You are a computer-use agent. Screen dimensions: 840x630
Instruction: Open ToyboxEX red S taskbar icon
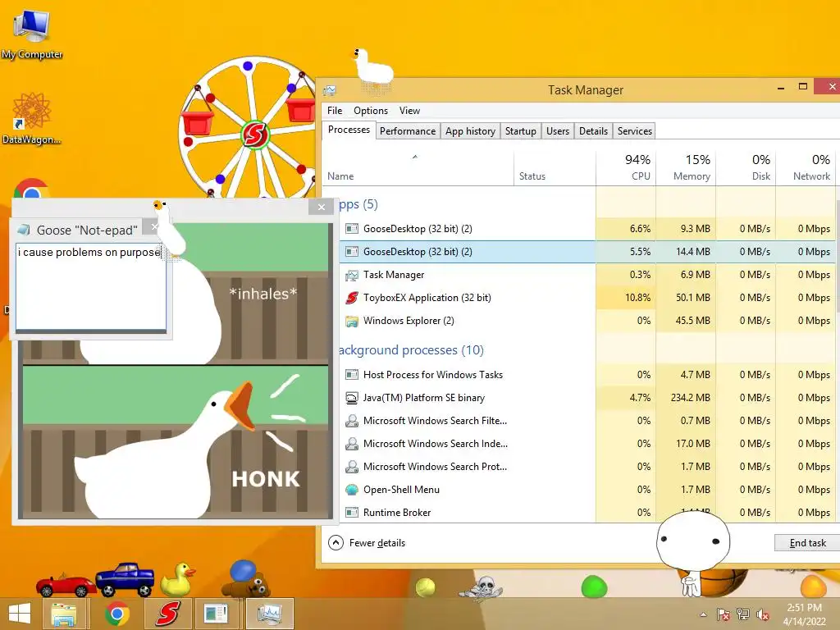(x=167, y=614)
